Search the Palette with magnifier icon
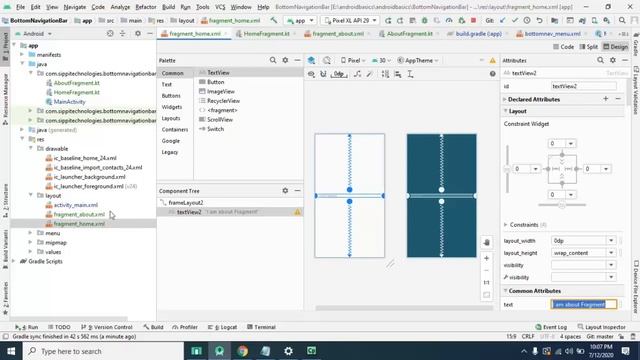This screenshot has height=360, width=640. 273,60
